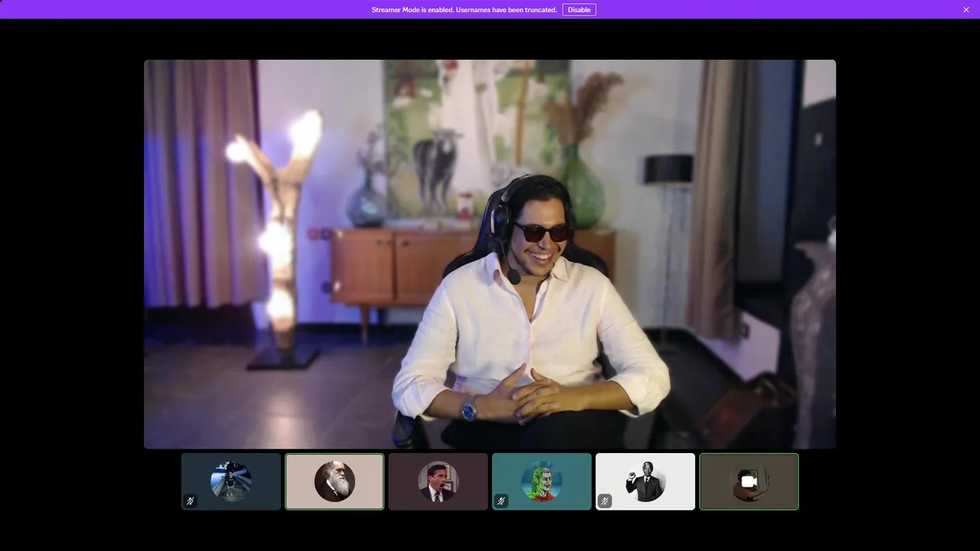This screenshot has height=551, width=980.
Task: Click the muted microphone icon on the white tile
Action: [x=604, y=501]
